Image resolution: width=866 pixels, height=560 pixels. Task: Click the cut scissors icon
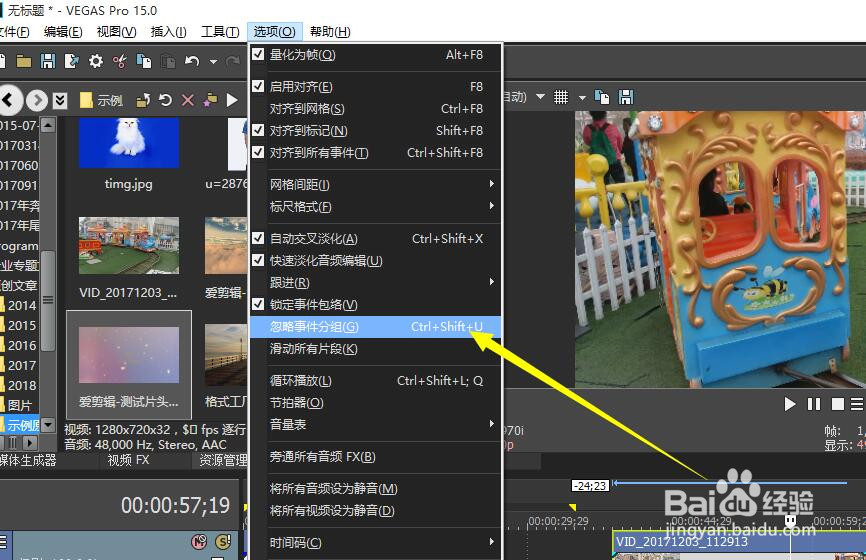coord(120,61)
